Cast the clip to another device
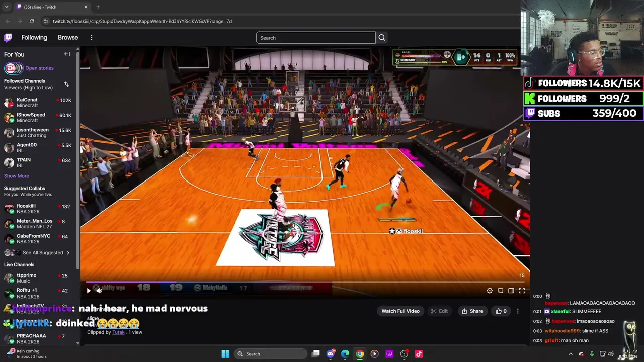 pyautogui.click(x=500, y=291)
